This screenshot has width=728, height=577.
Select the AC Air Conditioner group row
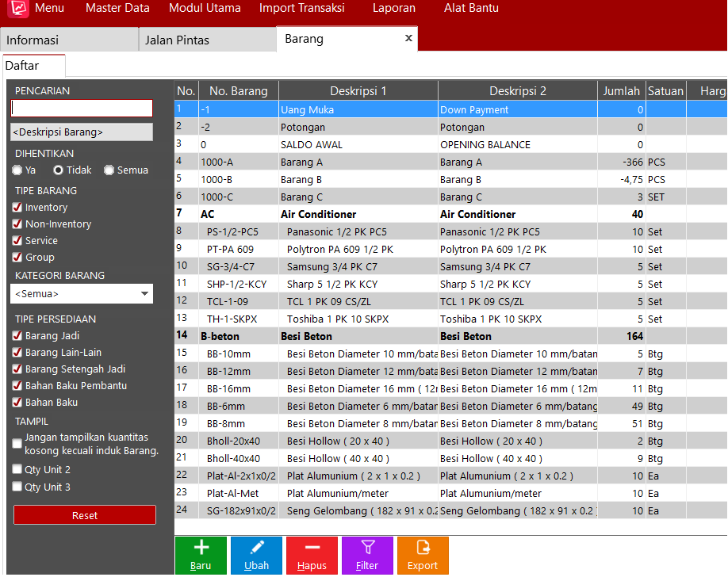(450, 214)
